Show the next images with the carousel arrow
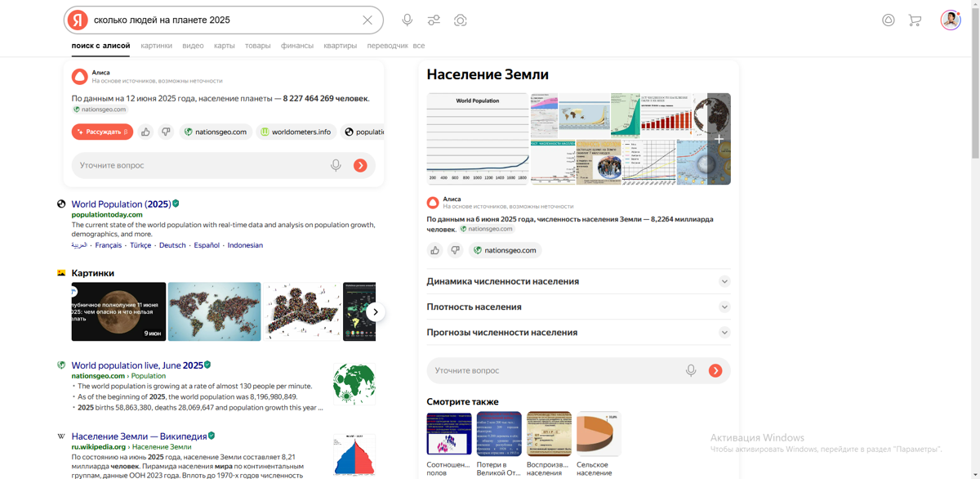 click(x=375, y=311)
